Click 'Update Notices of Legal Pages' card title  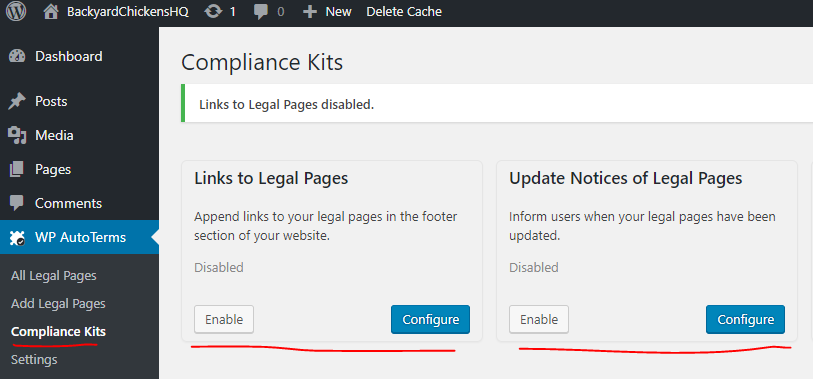pyautogui.click(x=626, y=178)
